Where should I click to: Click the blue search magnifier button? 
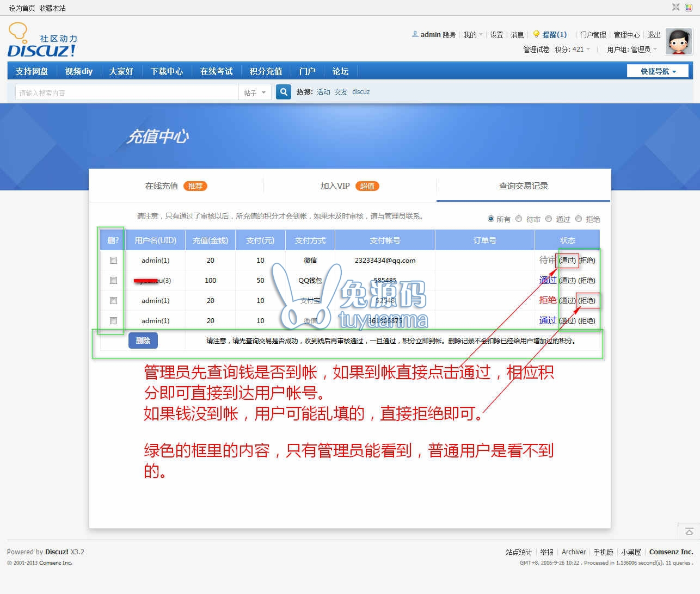(283, 92)
